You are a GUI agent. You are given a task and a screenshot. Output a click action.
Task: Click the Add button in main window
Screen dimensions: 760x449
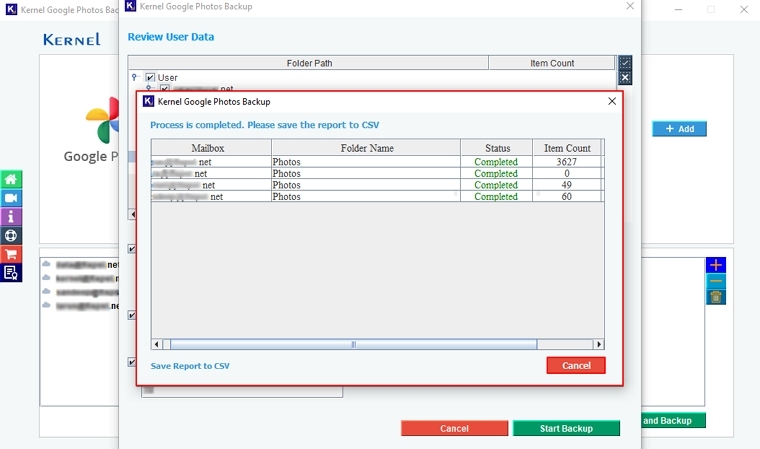pos(679,129)
